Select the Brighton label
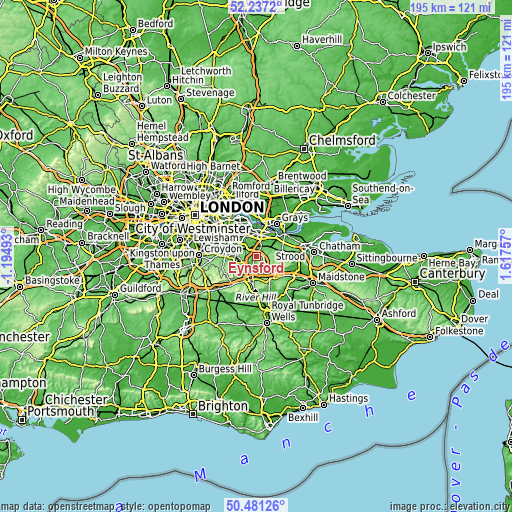This screenshot has height=512, width=512. pos(223,406)
